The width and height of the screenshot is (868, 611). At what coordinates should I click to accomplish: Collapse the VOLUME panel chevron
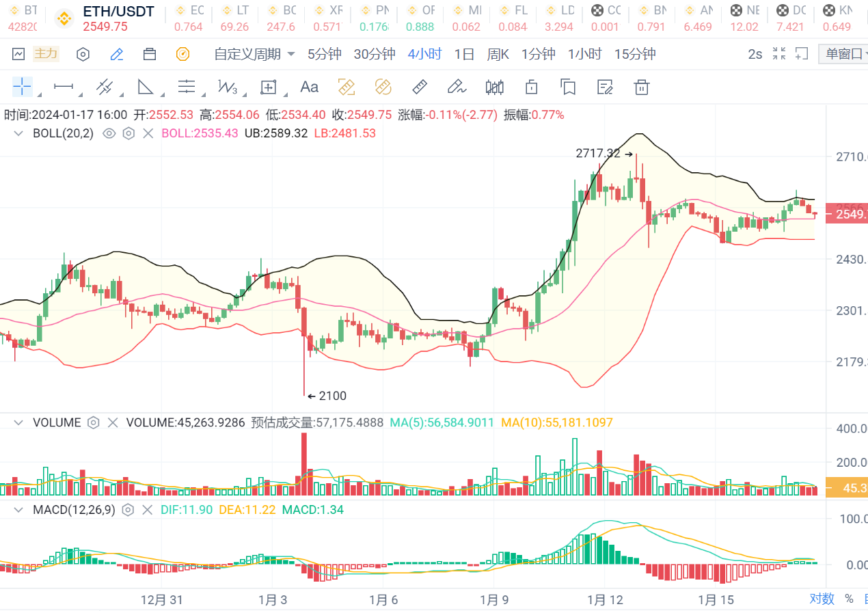(20, 422)
